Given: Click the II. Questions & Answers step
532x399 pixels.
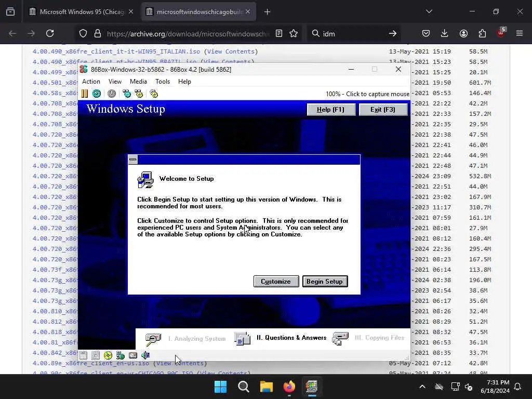Looking at the screenshot, I should [x=281, y=338].
